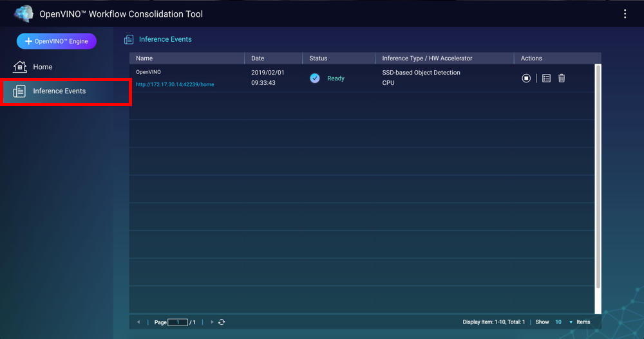
Task: Select Inference Events in the sidebar
Action: (59, 91)
